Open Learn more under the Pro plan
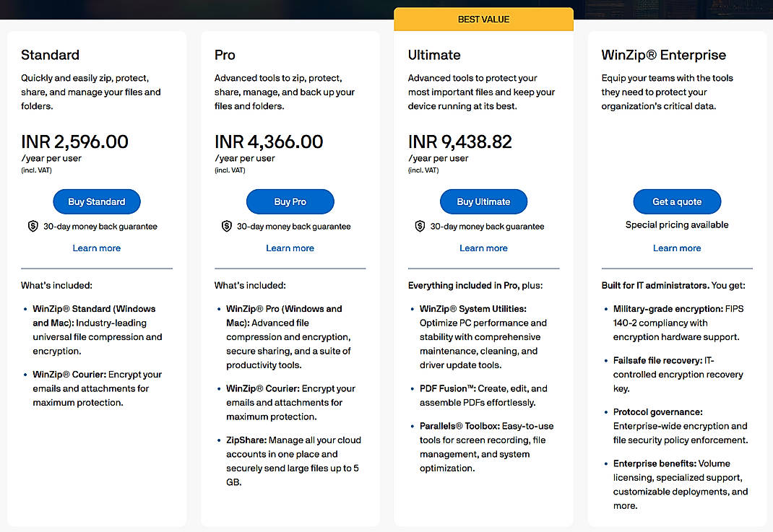The width and height of the screenshot is (773, 532). (x=290, y=248)
